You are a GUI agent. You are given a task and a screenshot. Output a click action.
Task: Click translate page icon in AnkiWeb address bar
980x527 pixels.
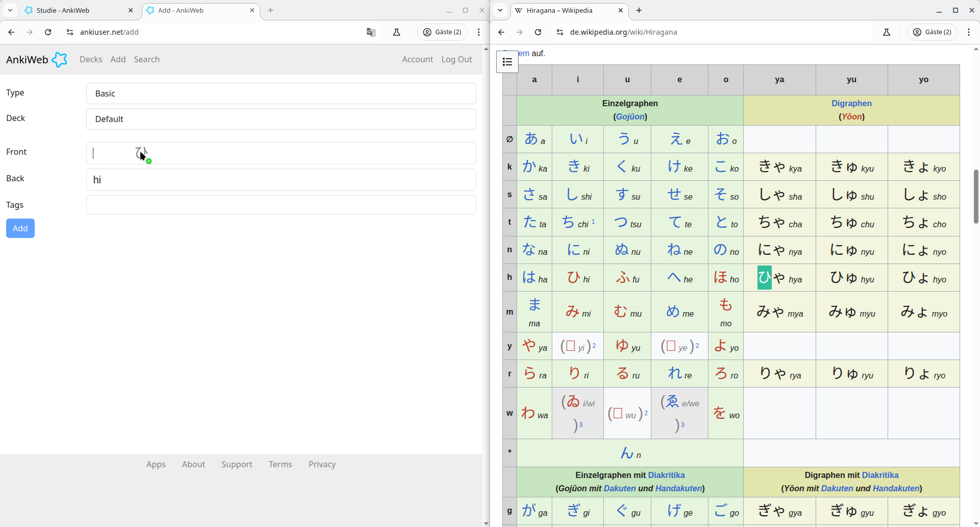[x=371, y=32]
